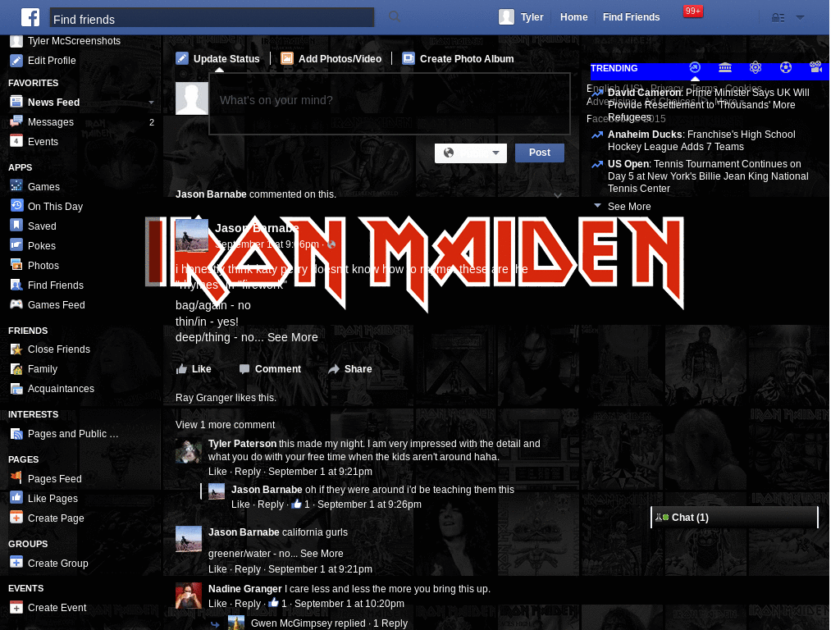The height and width of the screenshot is (630, 840).
Task: Open the Anaheim Ducks trending story
Action: [x=701, y=141]
